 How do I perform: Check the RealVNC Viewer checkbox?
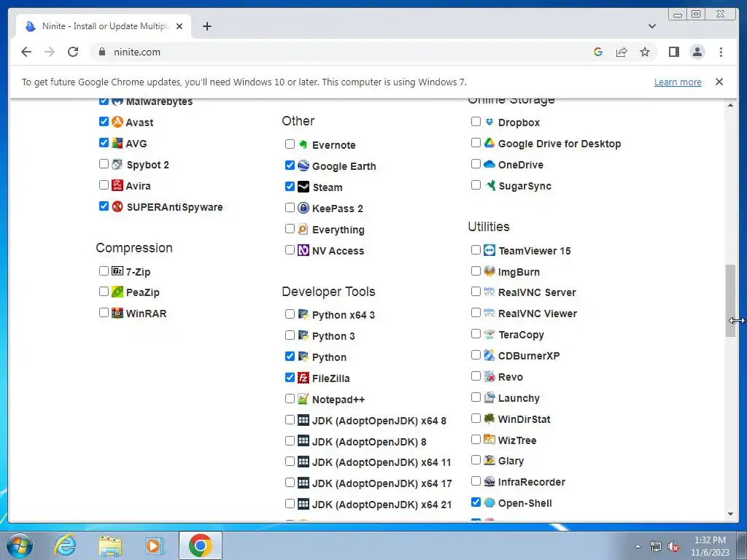click(476, 312)
